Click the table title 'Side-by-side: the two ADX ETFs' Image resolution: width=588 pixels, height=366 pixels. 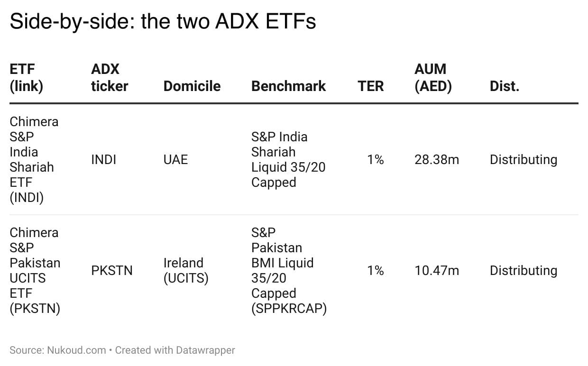coord(163,22)
